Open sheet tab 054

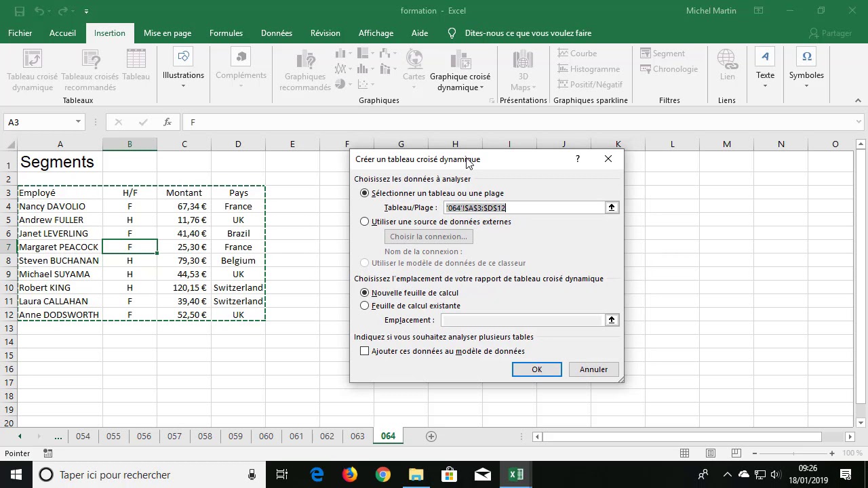pos(83,436)
